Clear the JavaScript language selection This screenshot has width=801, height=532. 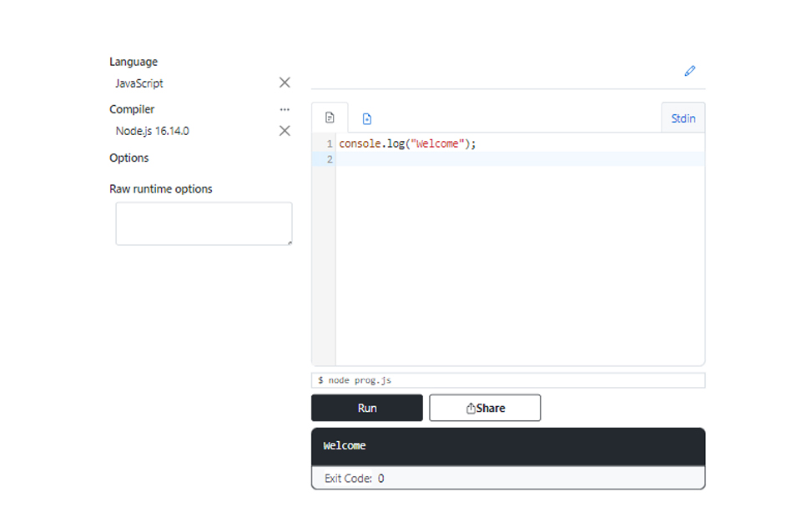click(x=285, y=83)
